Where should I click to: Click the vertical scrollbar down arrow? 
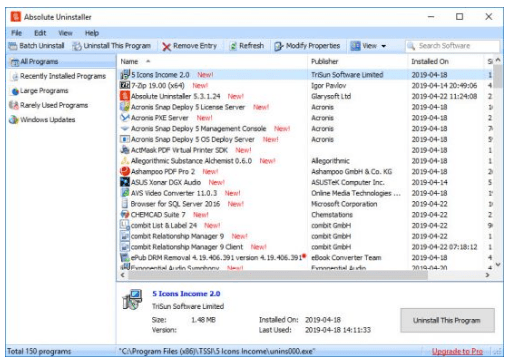[498, 265]
